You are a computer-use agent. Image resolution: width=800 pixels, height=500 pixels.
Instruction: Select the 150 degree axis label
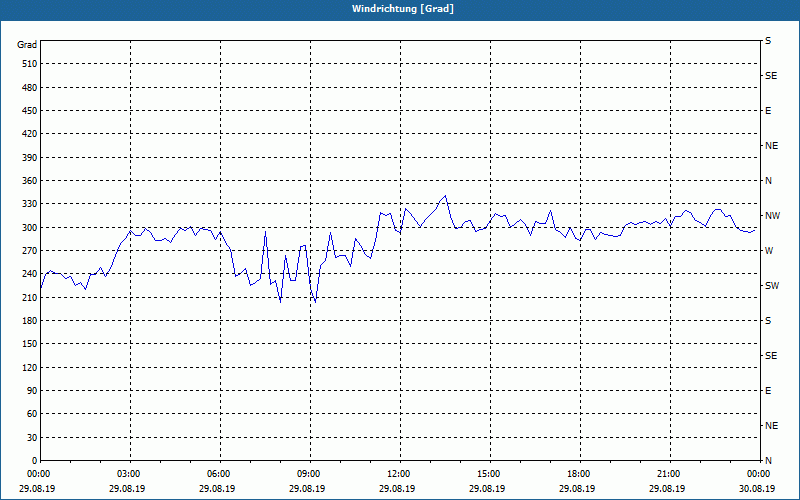30,344
